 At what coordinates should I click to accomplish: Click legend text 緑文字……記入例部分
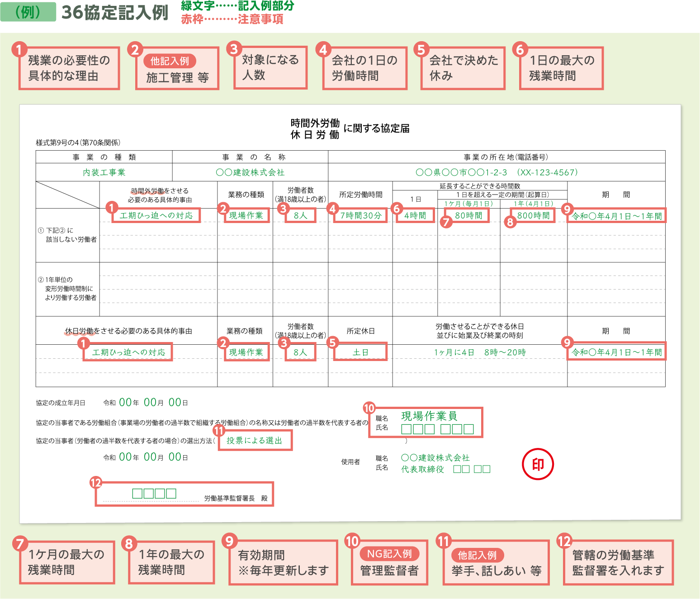[237, 6]
